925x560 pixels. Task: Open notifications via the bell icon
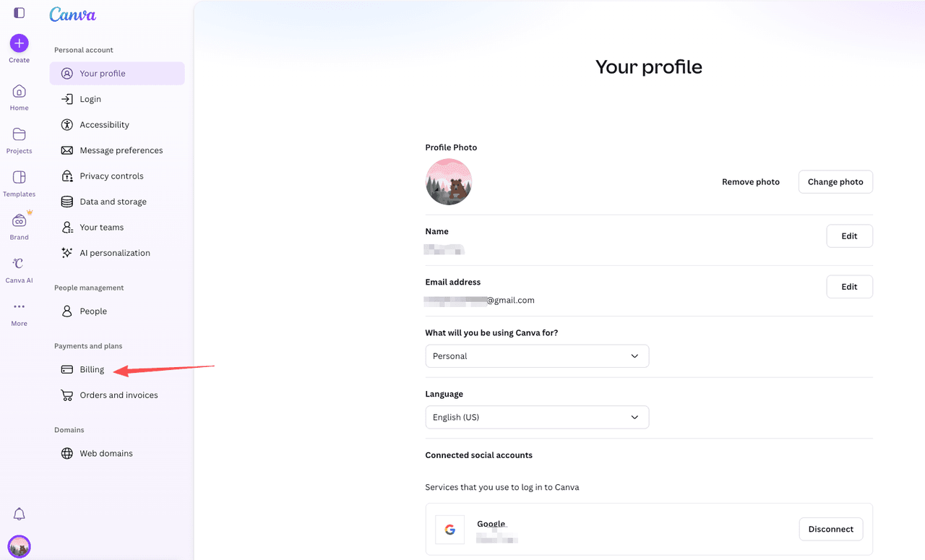pos(18,514)
